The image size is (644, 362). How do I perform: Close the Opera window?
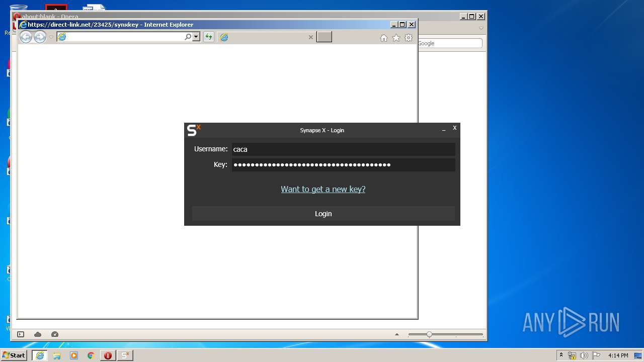click(x=481, y=16)
